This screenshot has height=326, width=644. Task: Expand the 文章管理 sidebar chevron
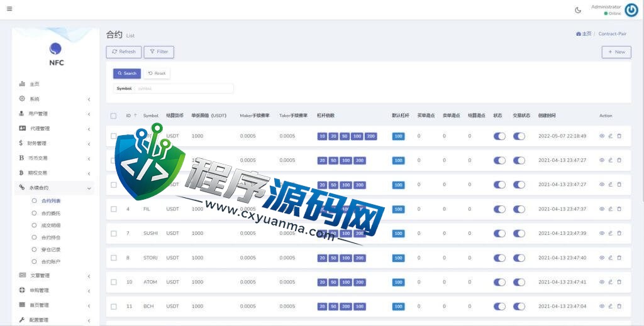point(89,276)
